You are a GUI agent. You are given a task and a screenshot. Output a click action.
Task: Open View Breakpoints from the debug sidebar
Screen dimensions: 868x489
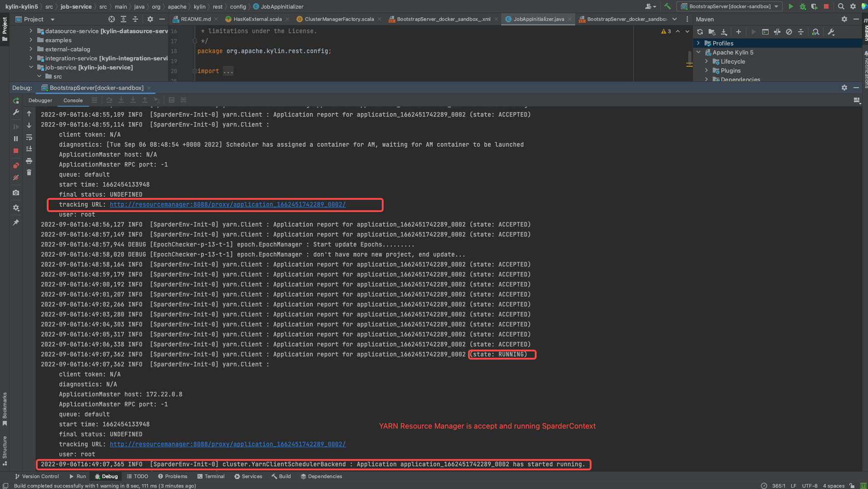point(16,165)
